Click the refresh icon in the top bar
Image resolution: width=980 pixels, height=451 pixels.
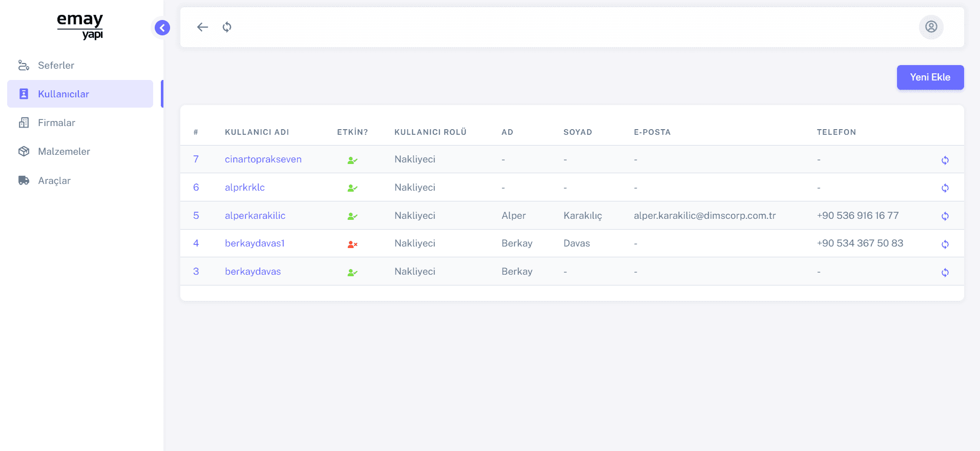coord(227,27)
